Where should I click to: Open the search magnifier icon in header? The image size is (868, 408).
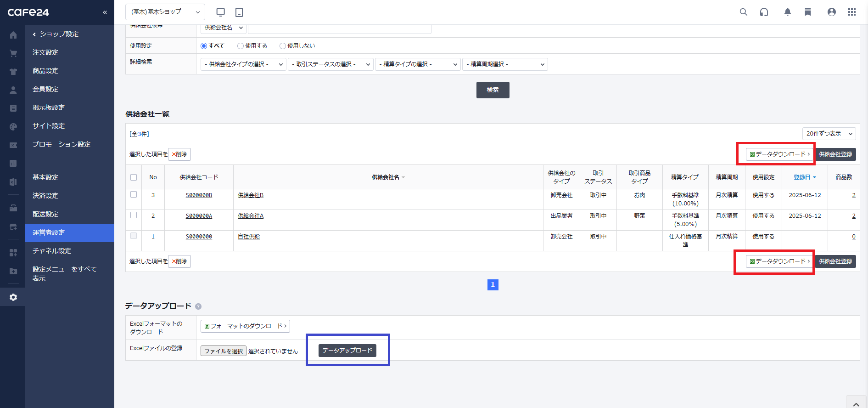[744, 12]
